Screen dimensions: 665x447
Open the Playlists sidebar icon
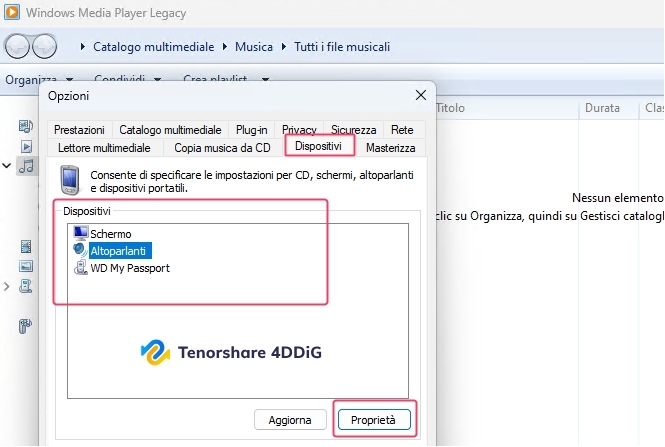tap(26, 126)
